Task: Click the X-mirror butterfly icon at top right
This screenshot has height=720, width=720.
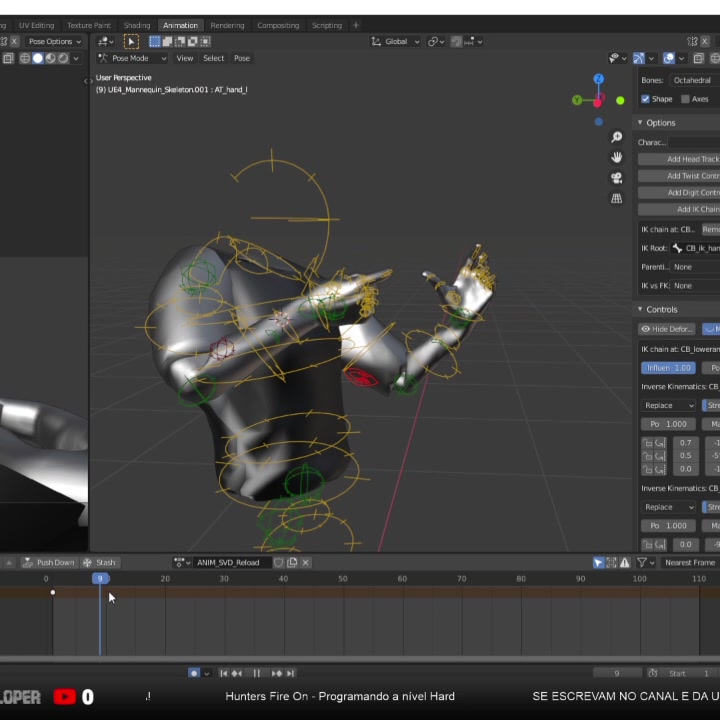Action: [x=692, y=42]
